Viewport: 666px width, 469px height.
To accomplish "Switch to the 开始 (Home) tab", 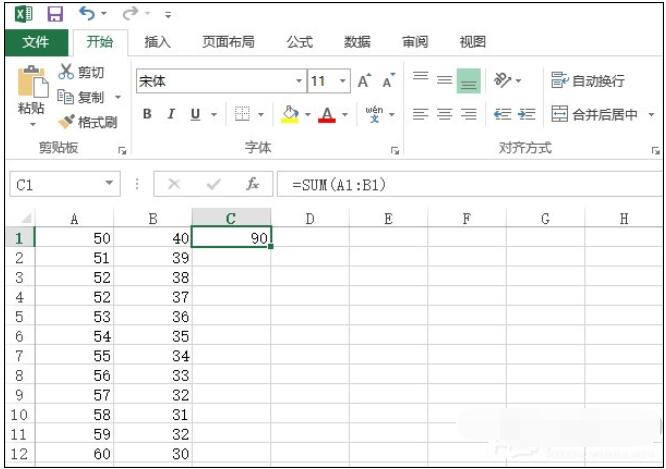I will point(100,42).
